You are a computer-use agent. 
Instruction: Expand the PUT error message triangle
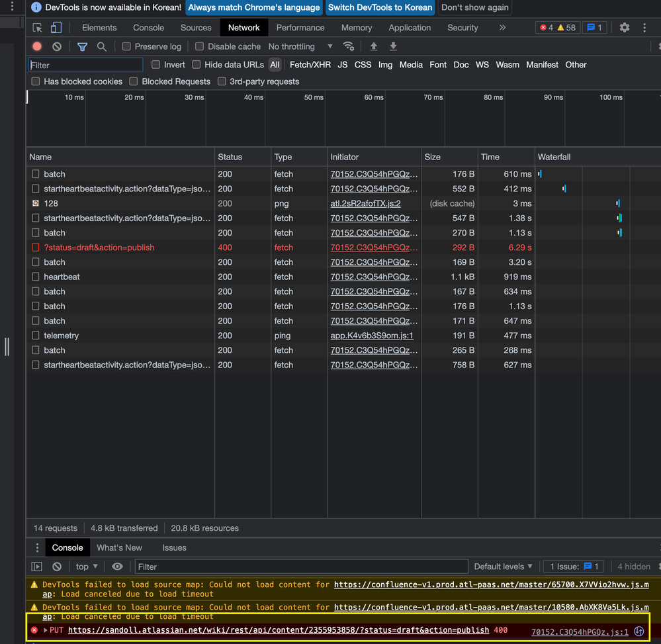(x=45, y=630)
